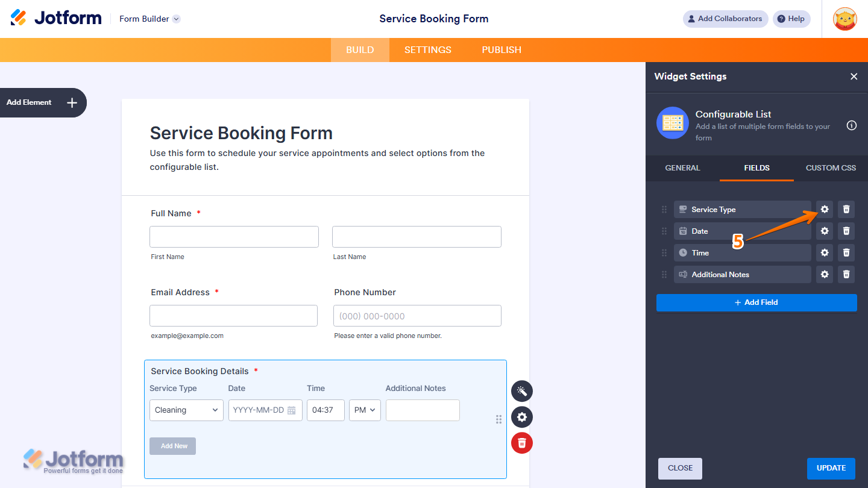Delete the Additional Notes field
This screenshot has height=488, width=868.
(x=846, y=274)
